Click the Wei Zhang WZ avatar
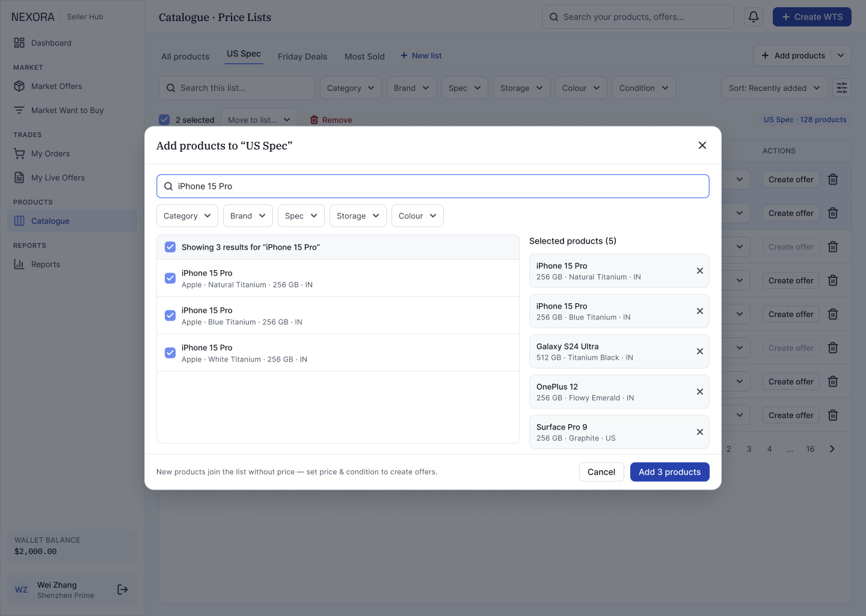This screenshot has width=866, height=616. 22,590
